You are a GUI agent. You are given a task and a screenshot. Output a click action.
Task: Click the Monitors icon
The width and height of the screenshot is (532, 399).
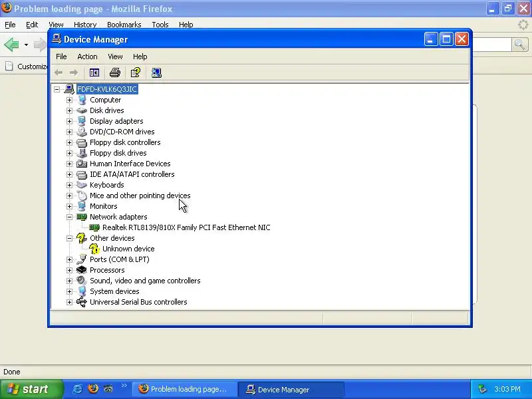coord(82,206)
